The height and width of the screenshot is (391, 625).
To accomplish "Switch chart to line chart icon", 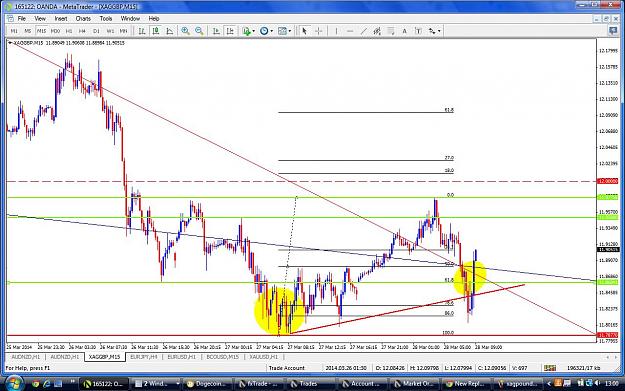I will pos(169,31).
